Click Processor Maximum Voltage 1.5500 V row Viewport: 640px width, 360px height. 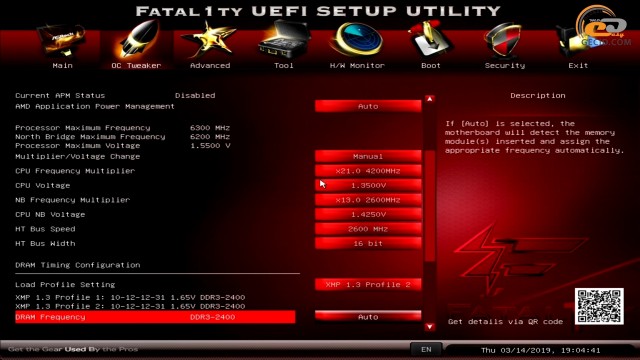(x=122, y=145)
